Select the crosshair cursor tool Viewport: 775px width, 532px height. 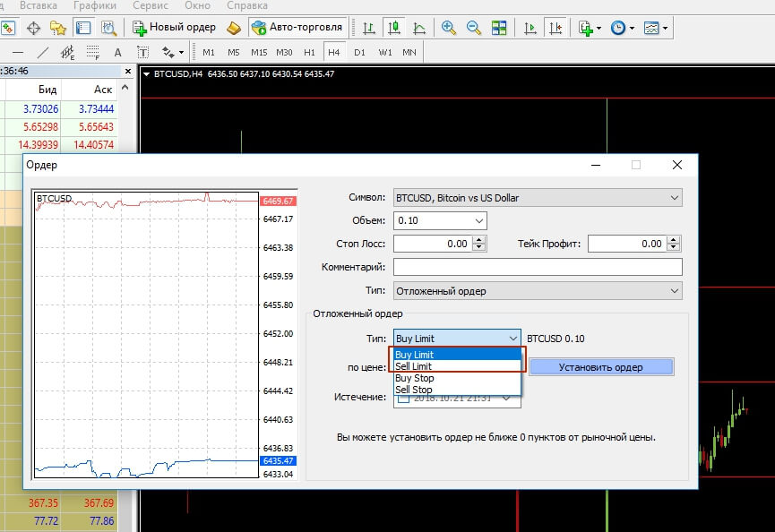34,28
